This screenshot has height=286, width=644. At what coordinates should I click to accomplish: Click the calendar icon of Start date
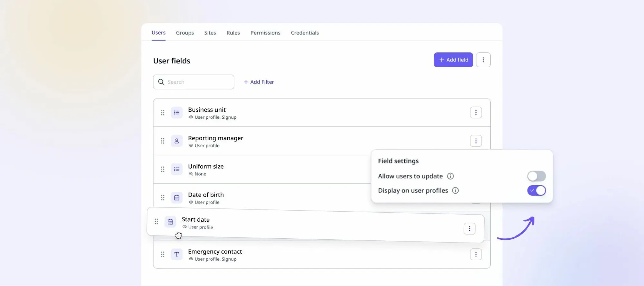(x=170, y=222)
